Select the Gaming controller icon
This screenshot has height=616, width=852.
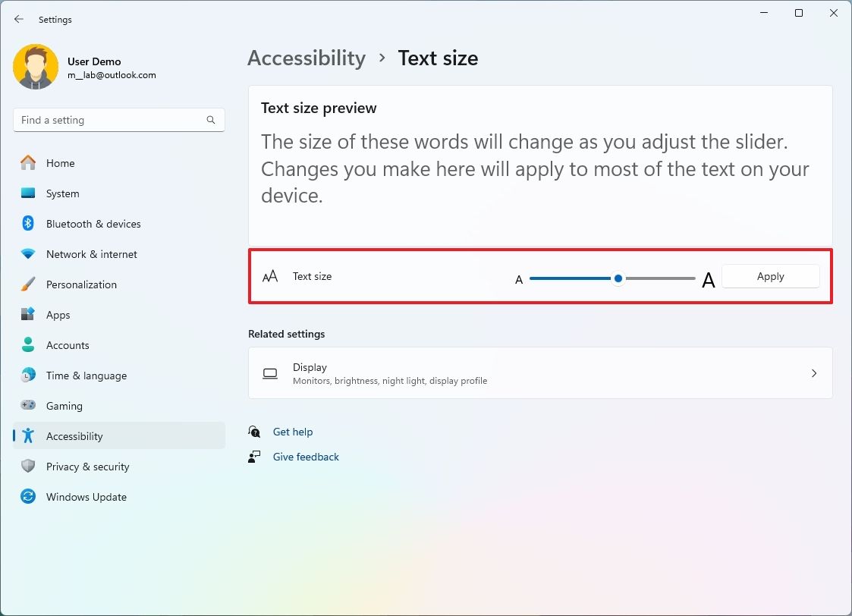tap(28, 406)
